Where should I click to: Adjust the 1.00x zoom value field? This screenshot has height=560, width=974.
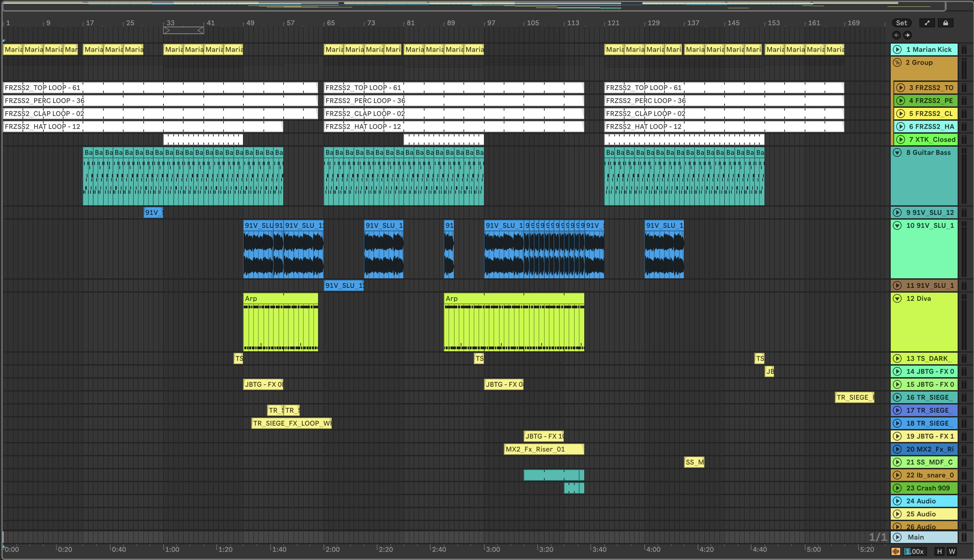914,551
